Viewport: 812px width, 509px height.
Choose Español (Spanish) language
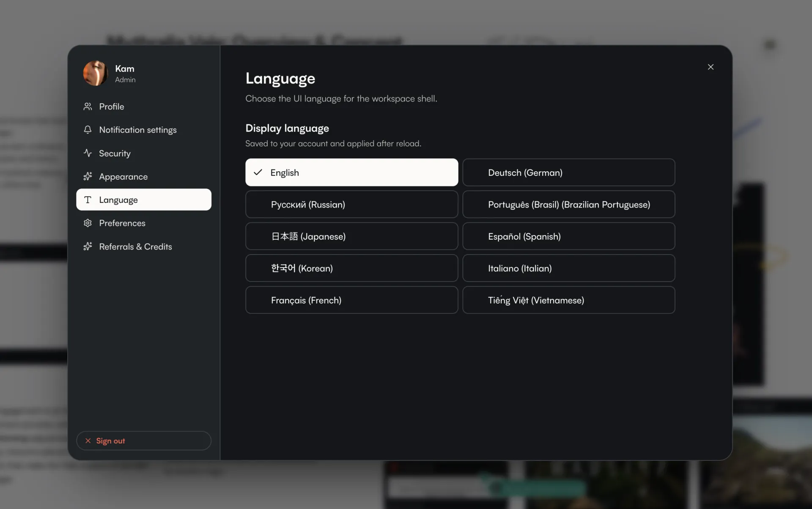pos(568,236)
